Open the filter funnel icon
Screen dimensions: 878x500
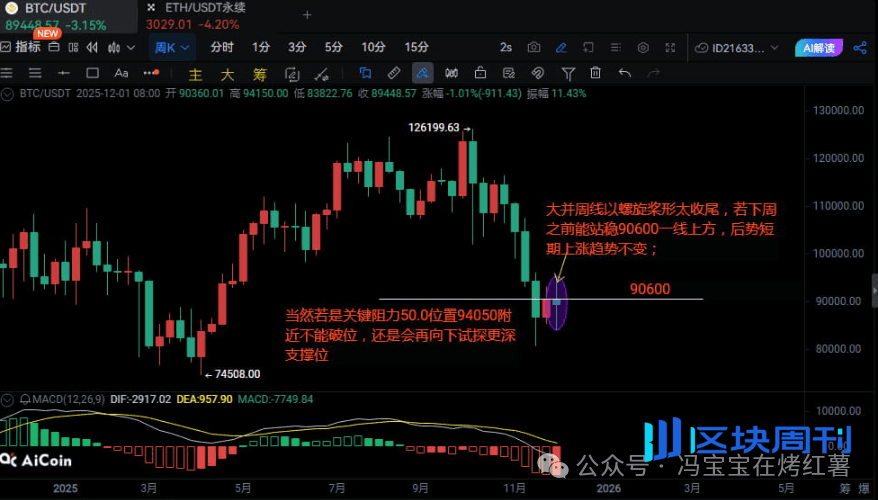[x=568, y=73]
